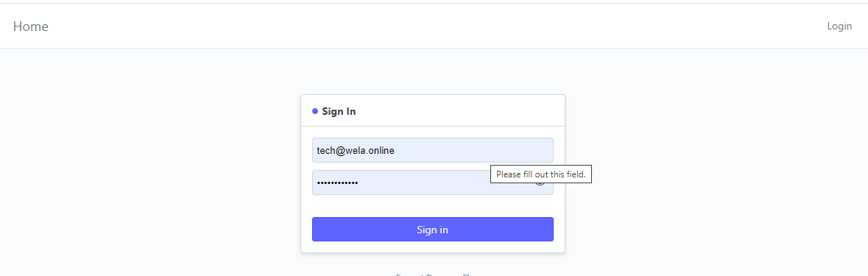The height and width of the screenshot is (276, 868).
Task: Focus the tech@wela.online email field
Action: pyautogui.click(x=432, y=150)
